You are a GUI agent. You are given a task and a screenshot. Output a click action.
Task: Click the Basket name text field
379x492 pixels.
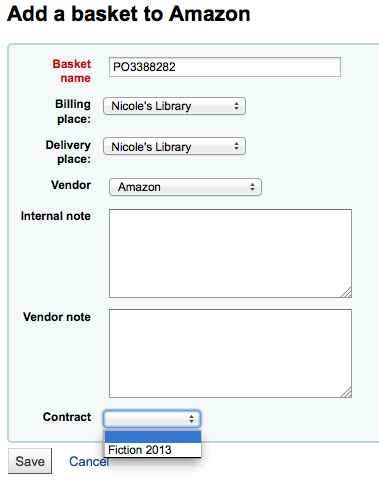point(225,67)
